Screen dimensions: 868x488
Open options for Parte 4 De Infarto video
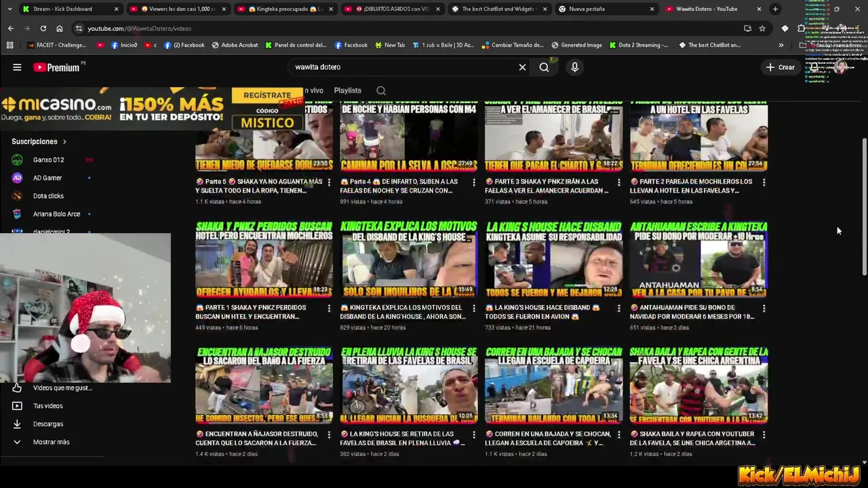(474, 182)
